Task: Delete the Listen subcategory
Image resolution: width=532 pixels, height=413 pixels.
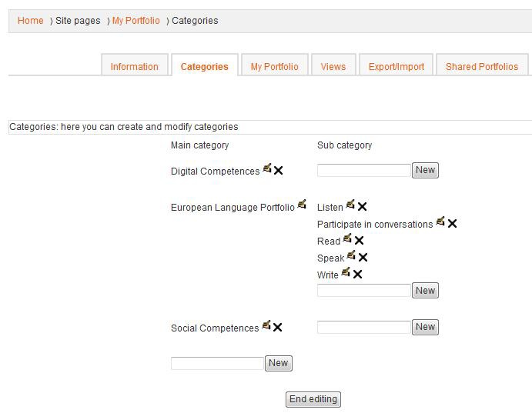Action: [x=362, y=206]
